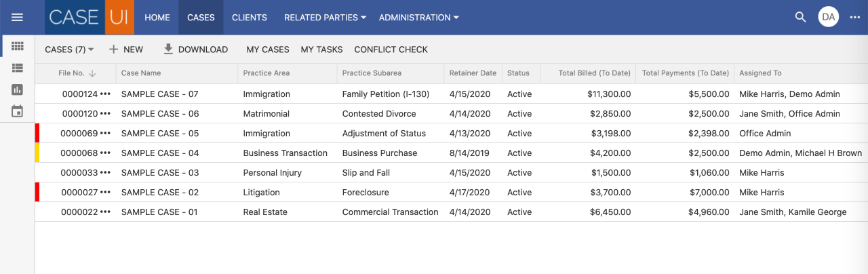Click the search magnifier icon
868x274 pixels.
coord(800,18)
